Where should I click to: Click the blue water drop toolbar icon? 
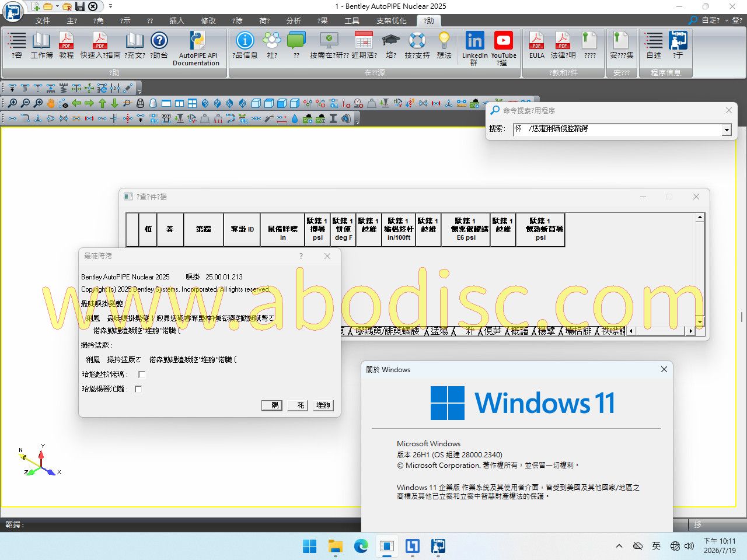(x=295, y=118)
